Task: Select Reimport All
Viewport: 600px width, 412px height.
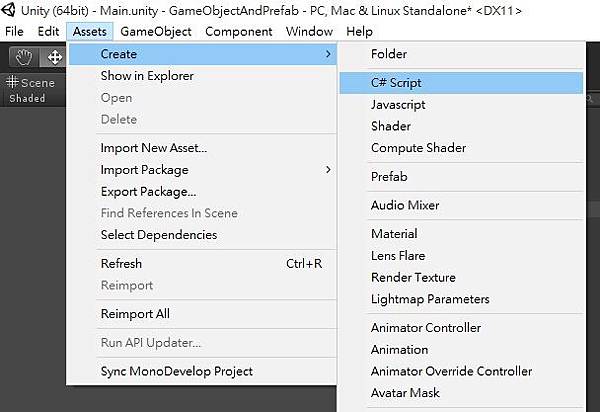Action: [x=135, y=314]
